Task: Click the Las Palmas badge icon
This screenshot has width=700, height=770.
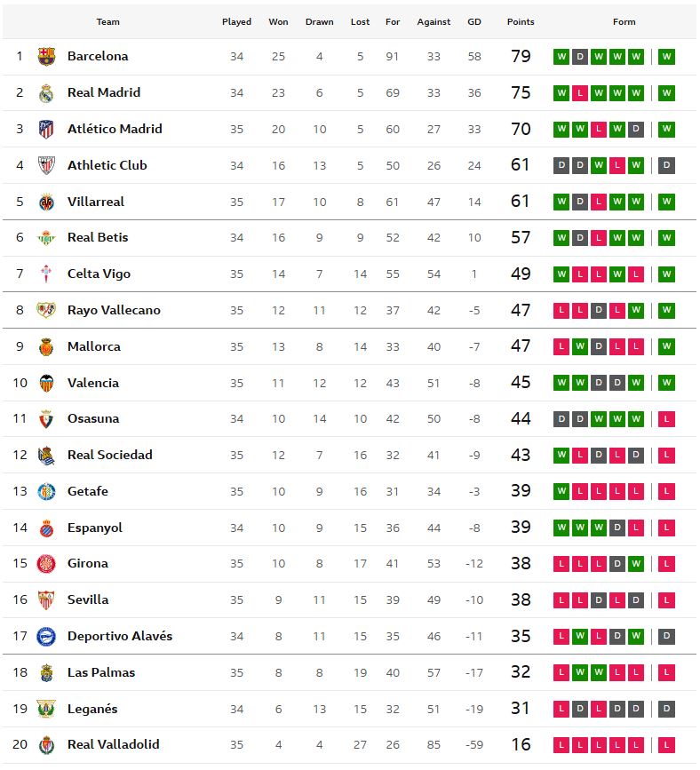Action: [46, 673]
